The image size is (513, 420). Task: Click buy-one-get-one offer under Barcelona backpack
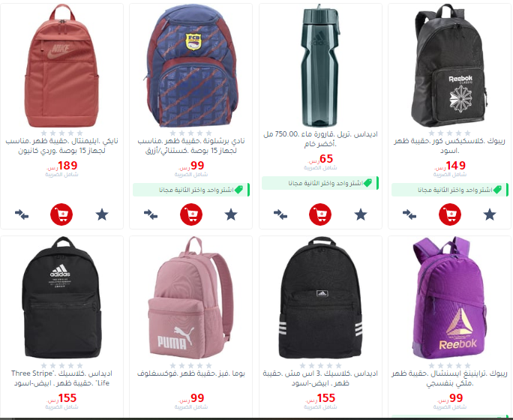[191, 190]
